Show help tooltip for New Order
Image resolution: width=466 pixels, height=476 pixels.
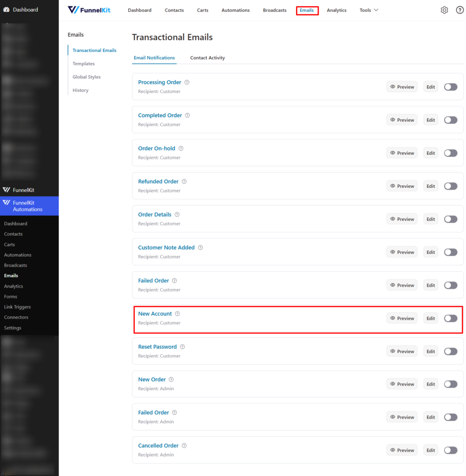pos(171,380)
